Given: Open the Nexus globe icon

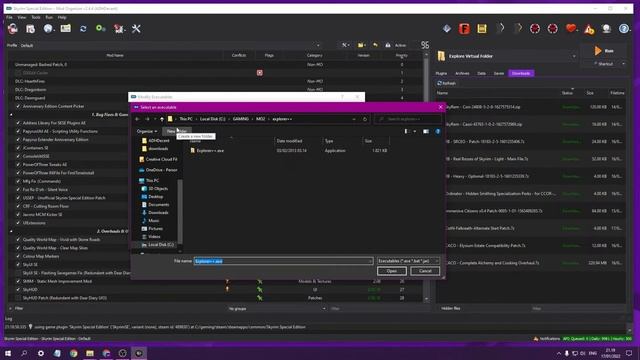Looking at the screenshot, I should tap(48, 29).
